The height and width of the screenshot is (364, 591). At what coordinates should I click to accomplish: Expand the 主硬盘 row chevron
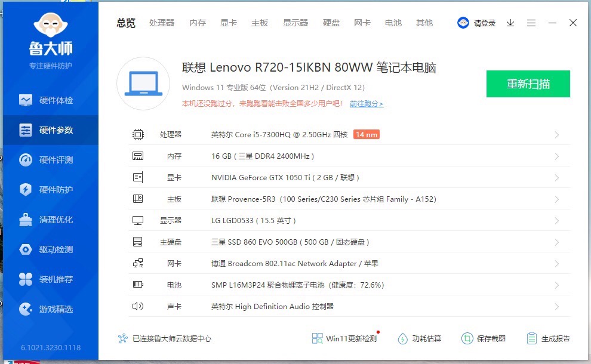tap(557, 242)
